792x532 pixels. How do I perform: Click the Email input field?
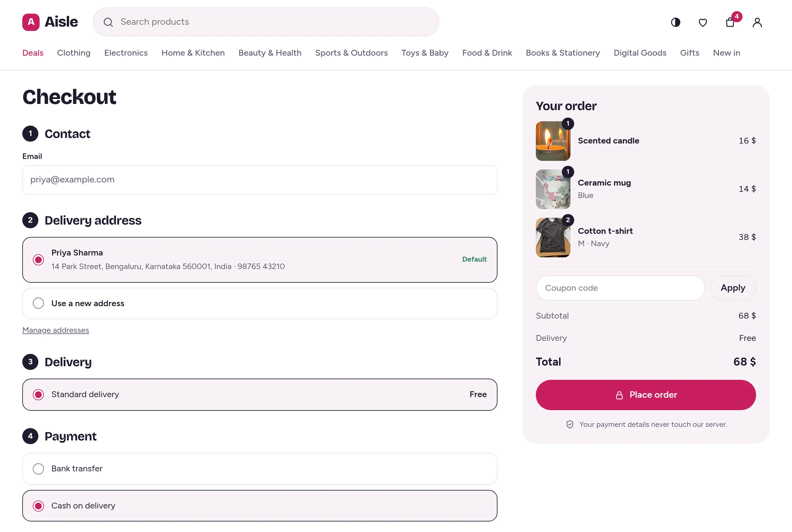(x=260, y=180)
